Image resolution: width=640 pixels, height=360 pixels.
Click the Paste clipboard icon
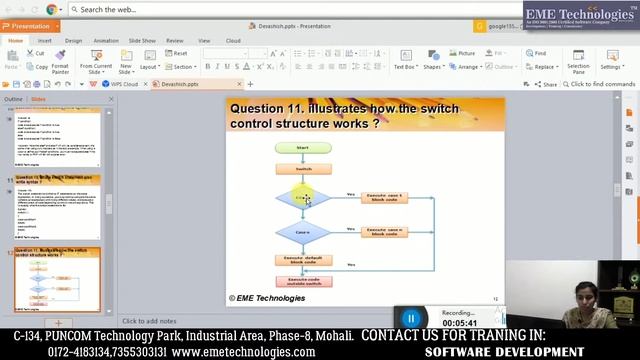click(x=12, y=56)
